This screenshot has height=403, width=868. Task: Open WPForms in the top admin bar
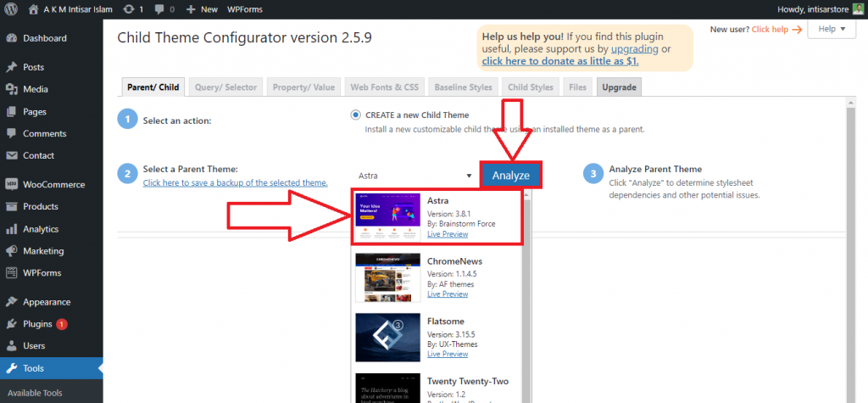tap(245, 9)
